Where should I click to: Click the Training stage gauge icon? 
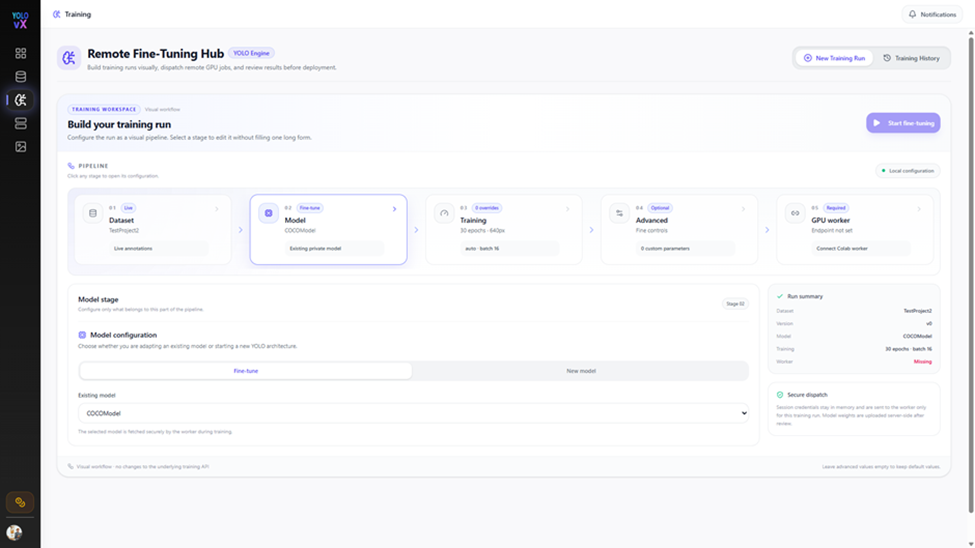coord(444,213)
